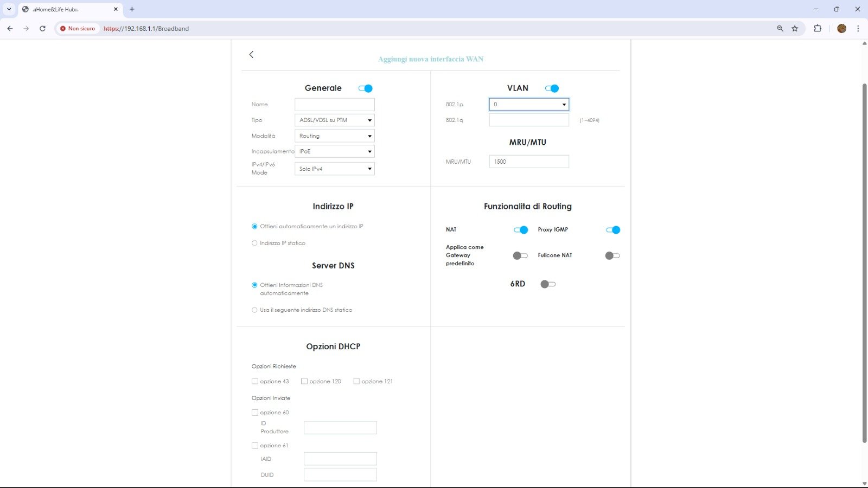Open Chrome three-dot menu

(x=858, y=28)
